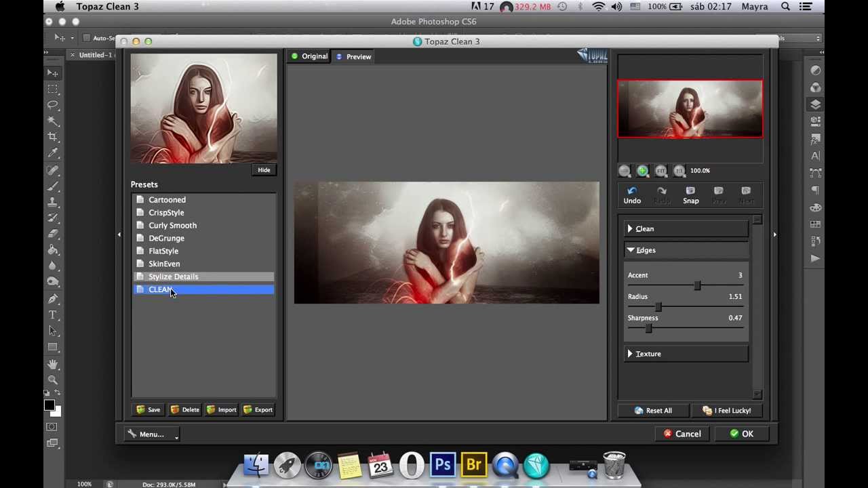Click the Undo button
Image resolution: width=868 pixels, height=488 pixels.
click(x=632, y=195)
